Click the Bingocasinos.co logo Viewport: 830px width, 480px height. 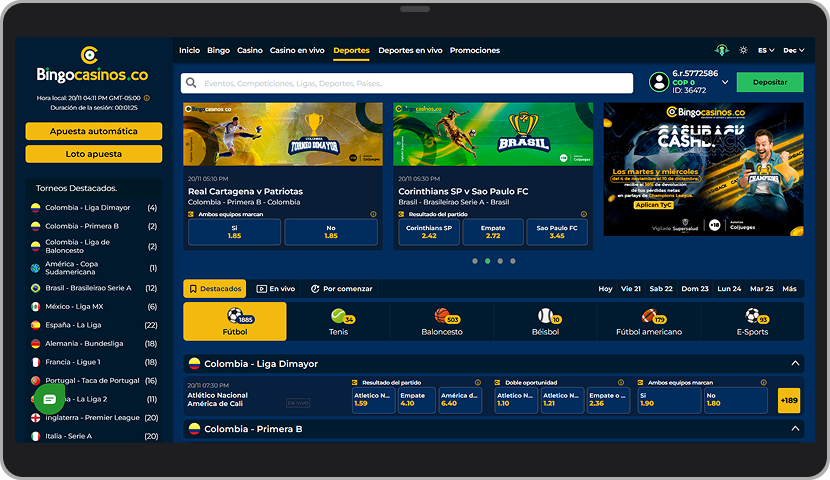point(92,65)
